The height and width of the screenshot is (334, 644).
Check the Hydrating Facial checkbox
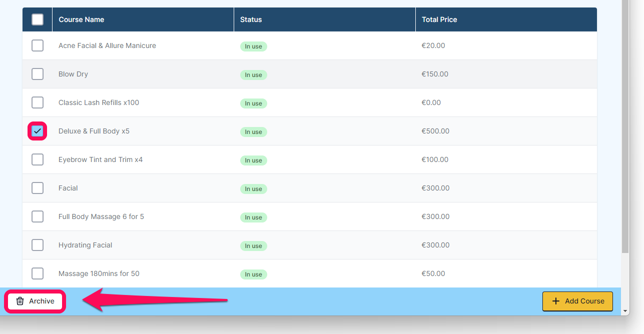38,245
